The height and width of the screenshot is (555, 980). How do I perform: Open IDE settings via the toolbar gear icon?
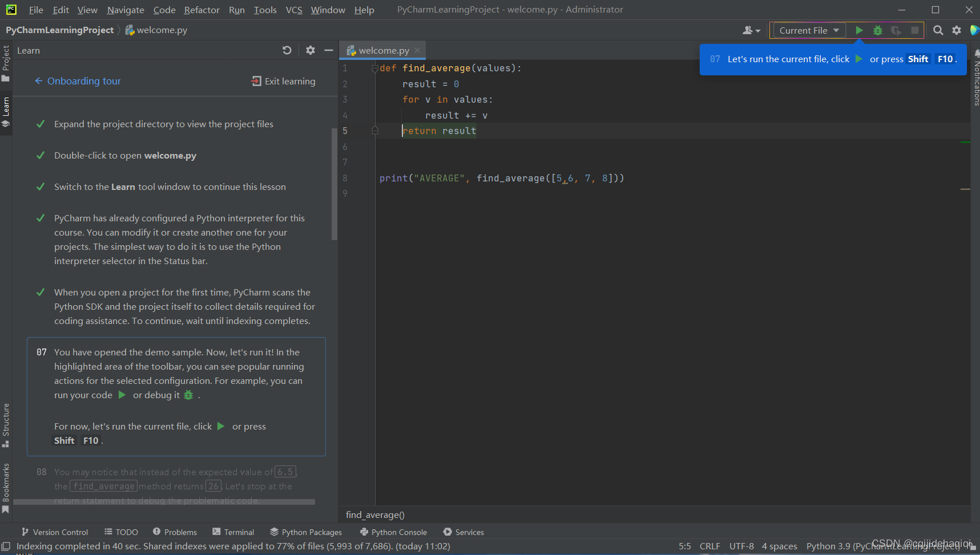pyautogui.click(x=957, y=30)
